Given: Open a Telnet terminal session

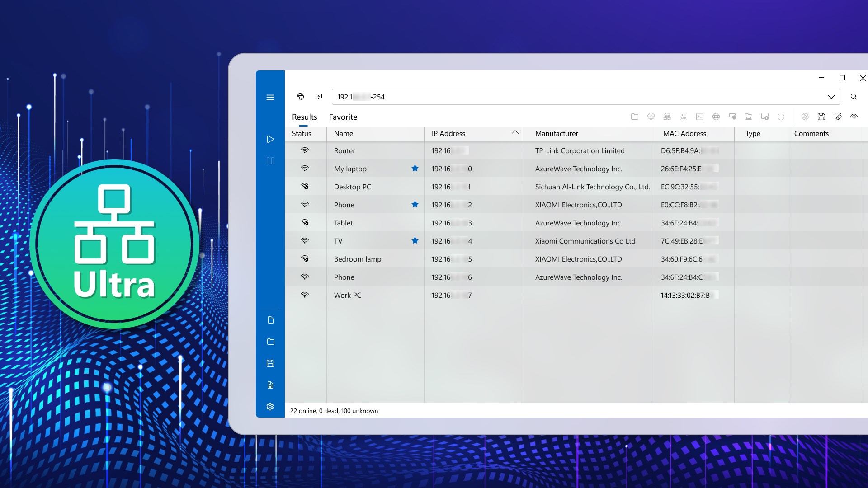Looking at the screenshot, I should click(699, 117).
